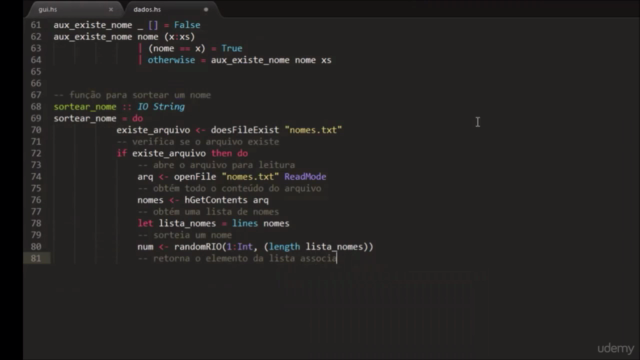
Task: Close the gui.hs tab
Action: (x=111, y=9)
